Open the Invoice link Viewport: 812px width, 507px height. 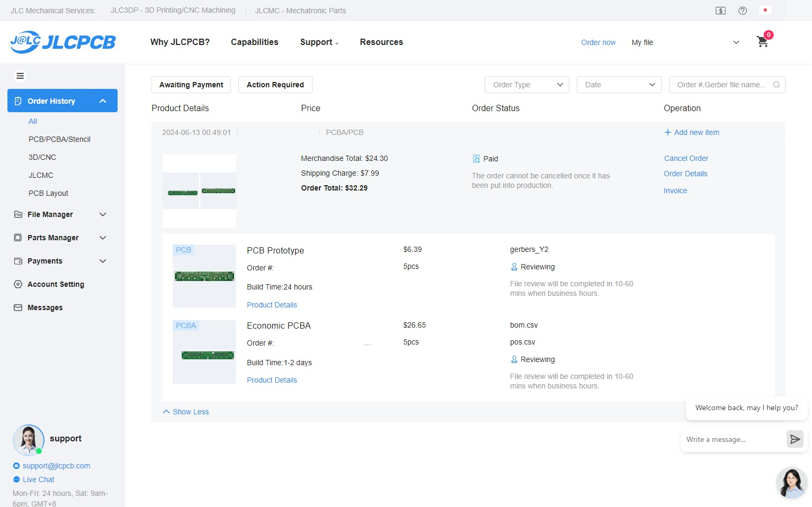pos(675,191)
